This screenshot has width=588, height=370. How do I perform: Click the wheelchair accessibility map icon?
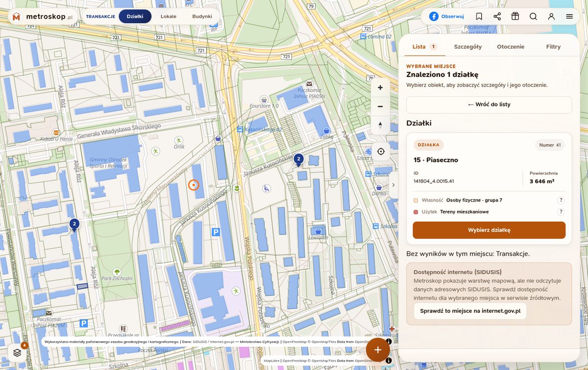267,188
